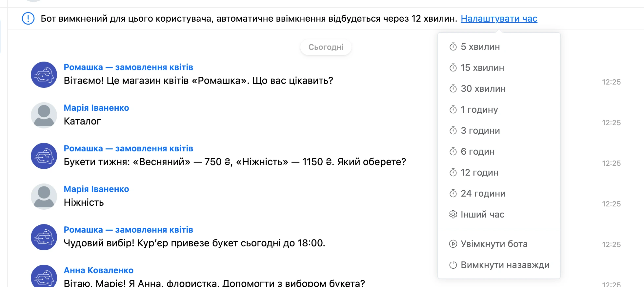This screenshot has height=287, width=644.
Task: Pick the '30 хвилин' menu entry
Action: [x=499, y=89]
